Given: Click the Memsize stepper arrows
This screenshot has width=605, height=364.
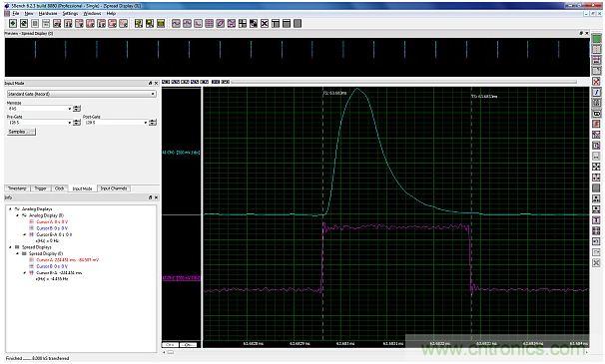Looking at the screenshot, I should point(77,109).
